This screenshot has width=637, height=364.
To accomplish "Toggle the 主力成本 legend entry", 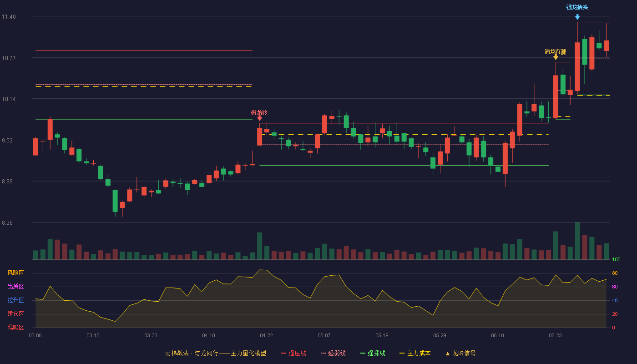I will pos(415,353).
